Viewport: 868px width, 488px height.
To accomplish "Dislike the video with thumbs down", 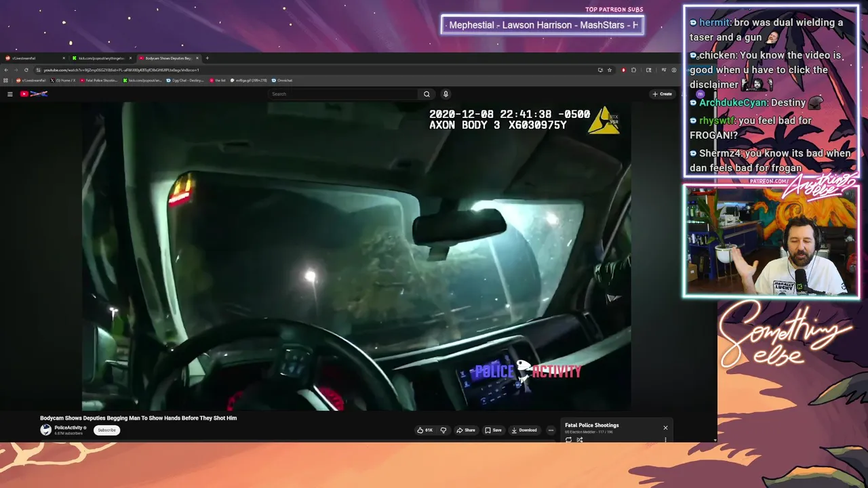I will pyautogui.click(x=443, y=430).
